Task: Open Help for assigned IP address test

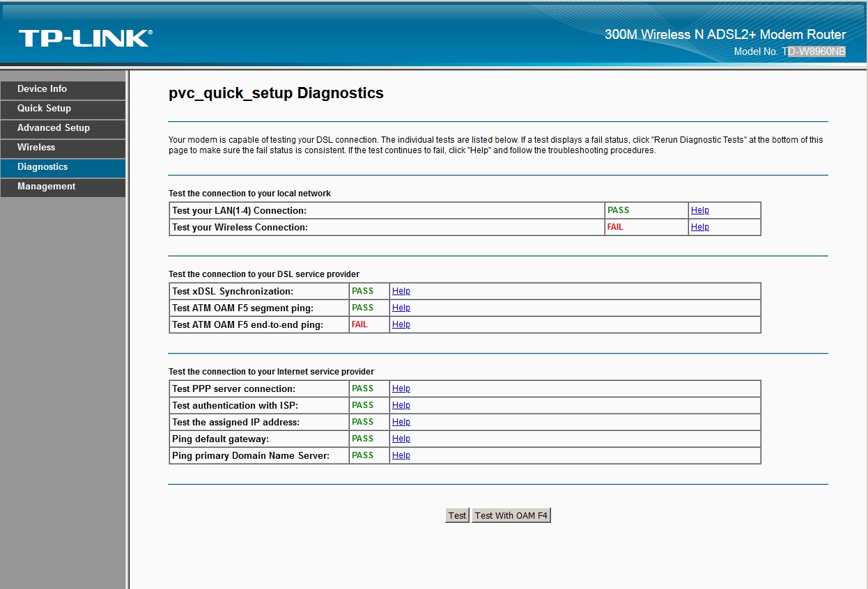Action: pyautogui.click(x=401, y=422)
